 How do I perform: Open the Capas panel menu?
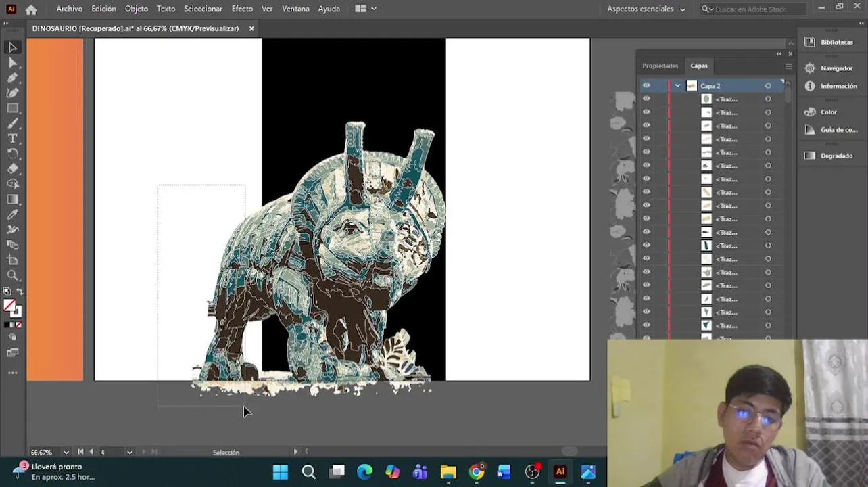(788, 66)
